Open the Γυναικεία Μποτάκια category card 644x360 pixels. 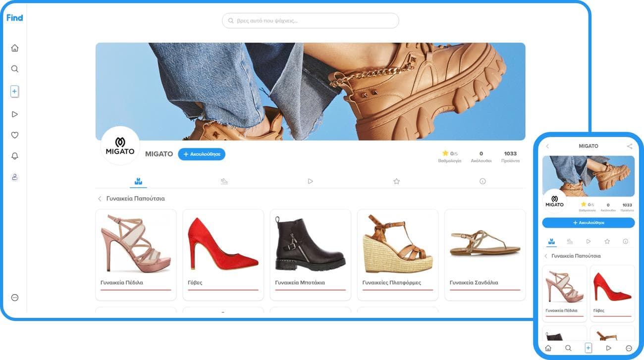[310, 255]
